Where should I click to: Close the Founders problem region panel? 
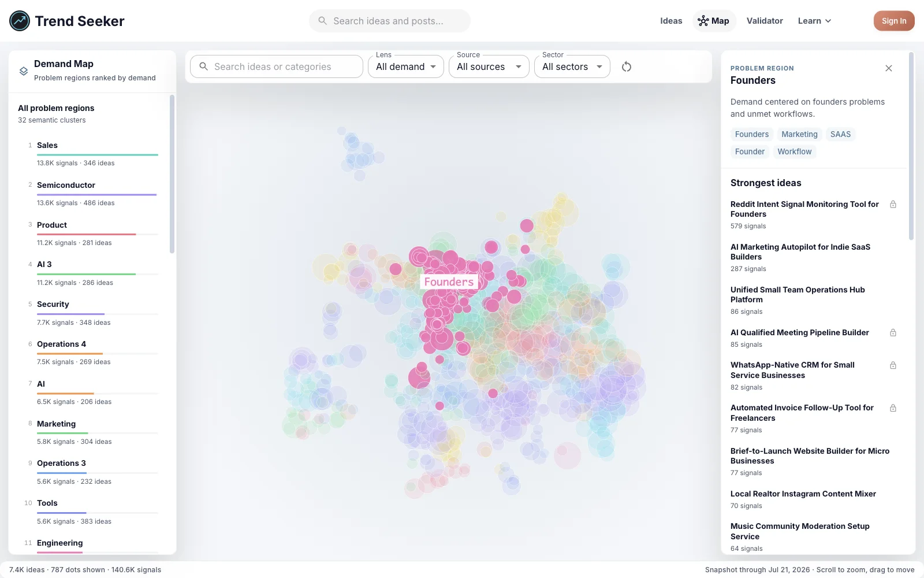[889, 68]
